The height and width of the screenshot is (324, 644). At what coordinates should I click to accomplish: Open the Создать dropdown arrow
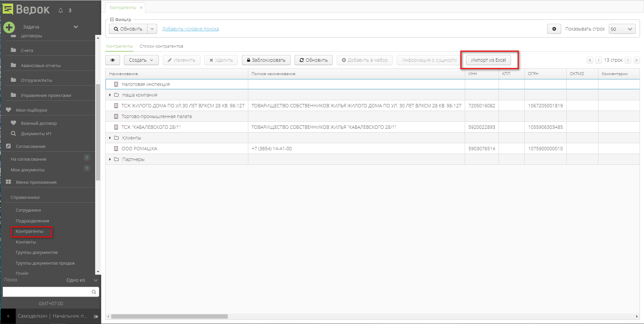click(152, 60)
